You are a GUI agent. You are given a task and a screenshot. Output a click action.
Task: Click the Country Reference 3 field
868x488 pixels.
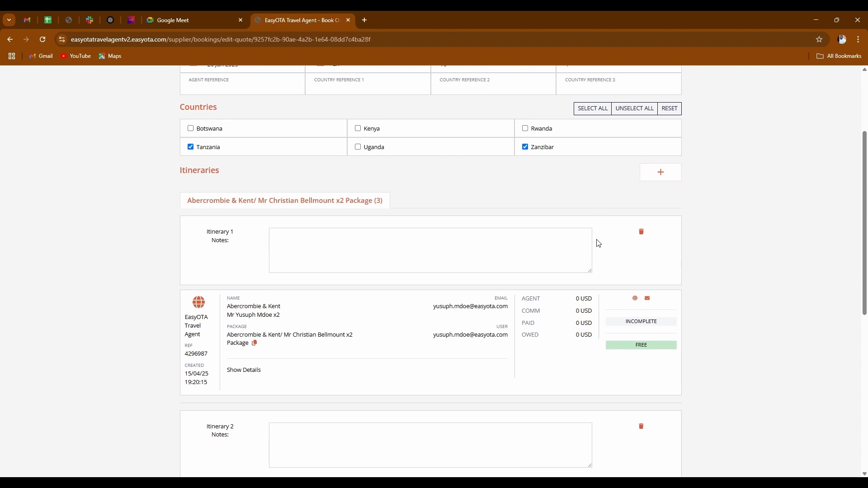[619, 84]
